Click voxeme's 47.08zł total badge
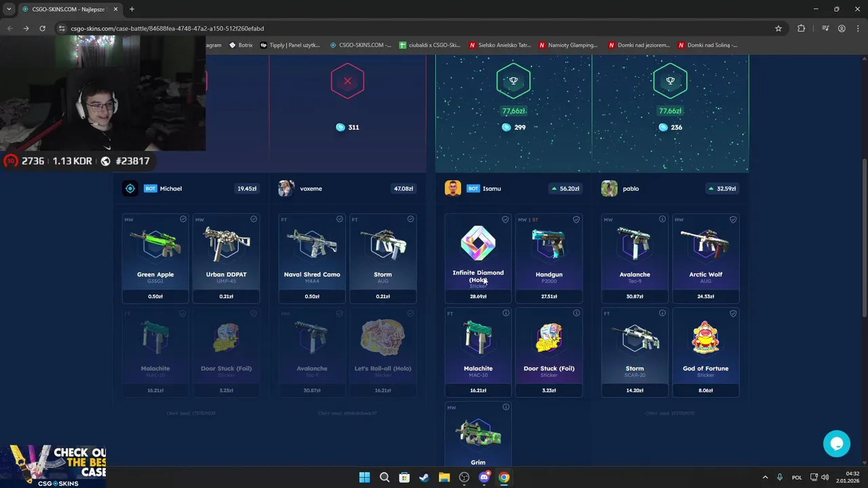Viewport: 868px width, 488px height. click(x=403, y=188)
